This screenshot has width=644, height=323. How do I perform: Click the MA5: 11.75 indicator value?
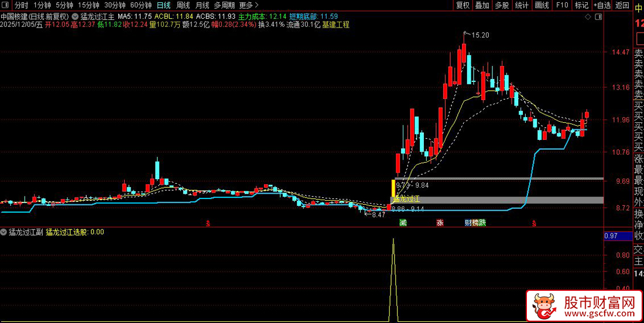(x=135, y=16)
